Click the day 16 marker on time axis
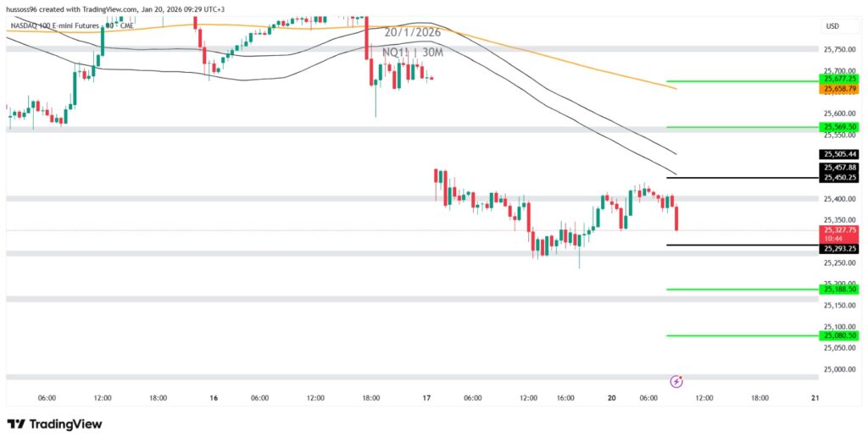This screenshot has height=442, width=868. click(214, 397)
